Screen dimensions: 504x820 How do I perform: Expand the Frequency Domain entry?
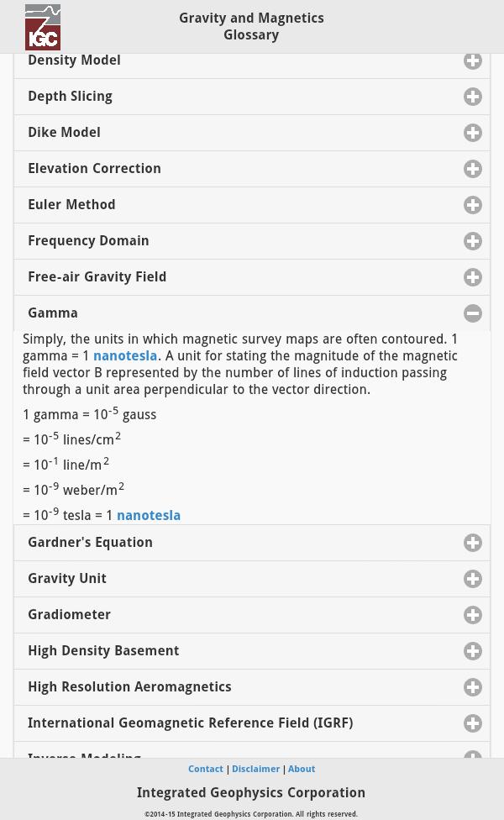473,241
